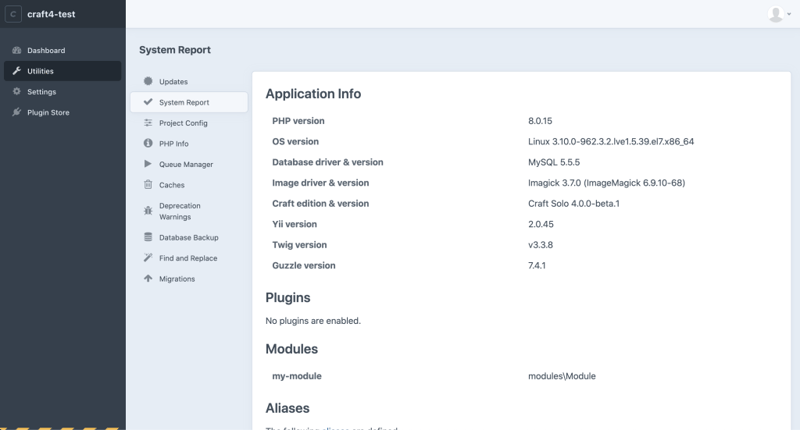Click the Plugin Store plug icon
Viewport: 800px width, 430px height.
[16, 113]
